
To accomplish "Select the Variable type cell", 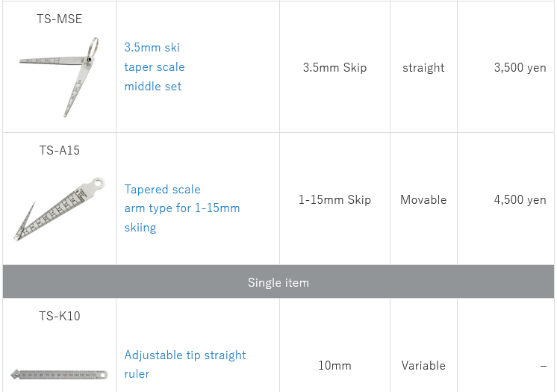I will tap(423, 365).
